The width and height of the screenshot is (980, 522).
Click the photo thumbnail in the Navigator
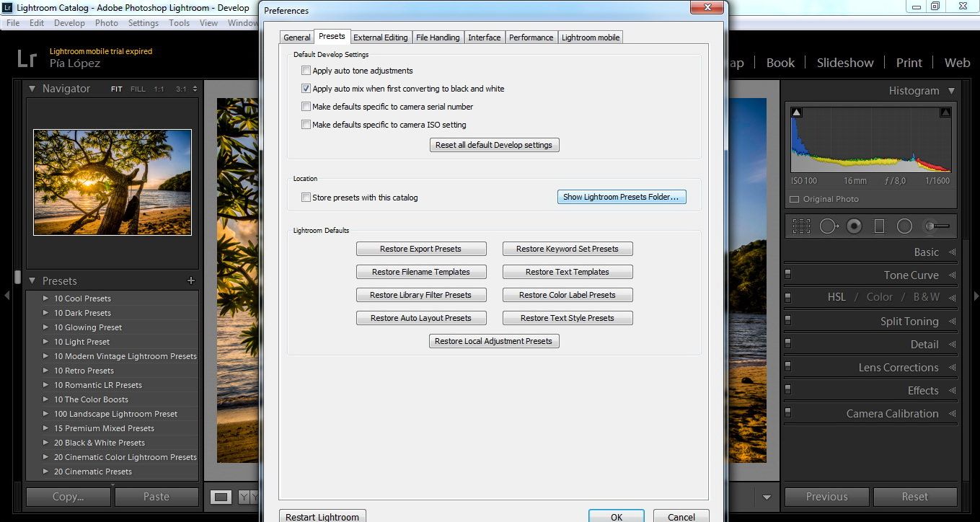pos(112,182)
